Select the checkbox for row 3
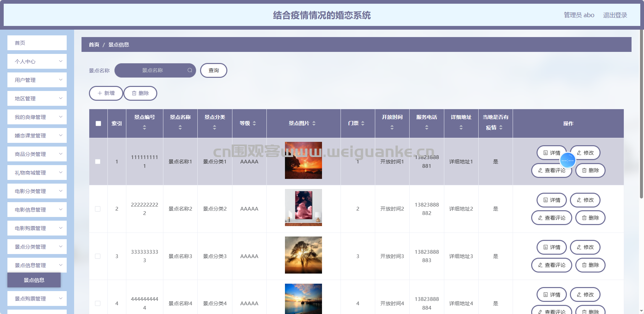The image size is (644, 314). [98, 256]
